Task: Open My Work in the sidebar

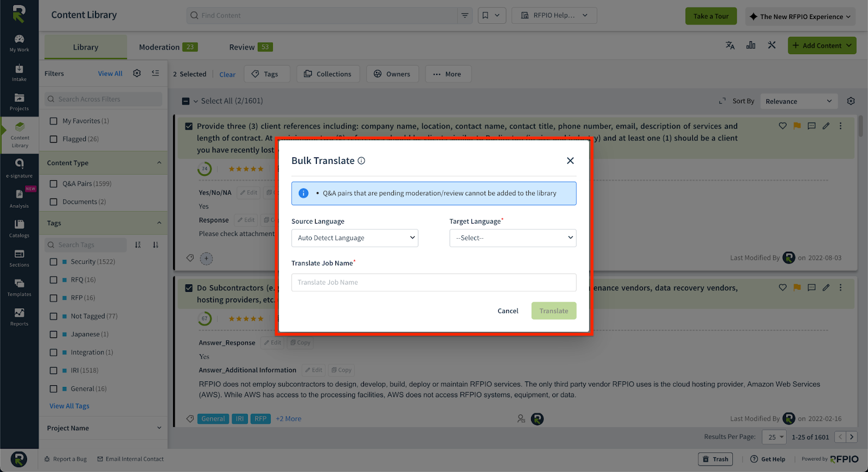Action: (19, 43)
